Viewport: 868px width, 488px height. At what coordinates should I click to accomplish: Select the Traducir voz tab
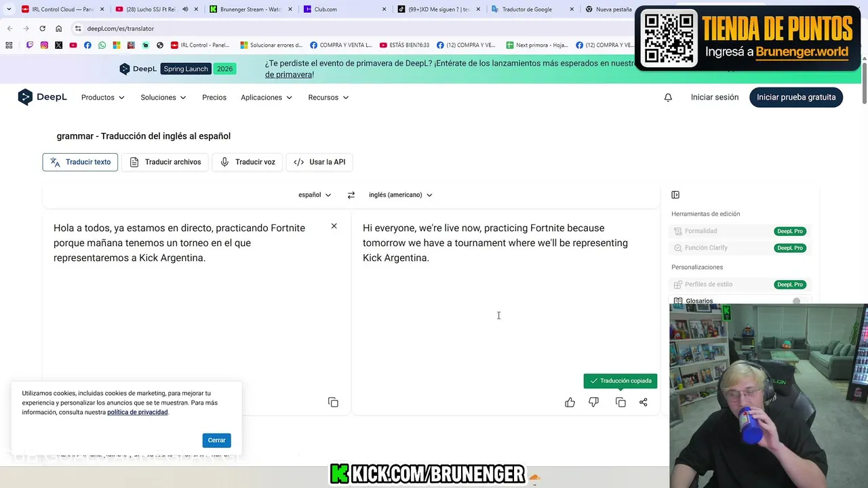pyautogui.click(x=248, y=162)
